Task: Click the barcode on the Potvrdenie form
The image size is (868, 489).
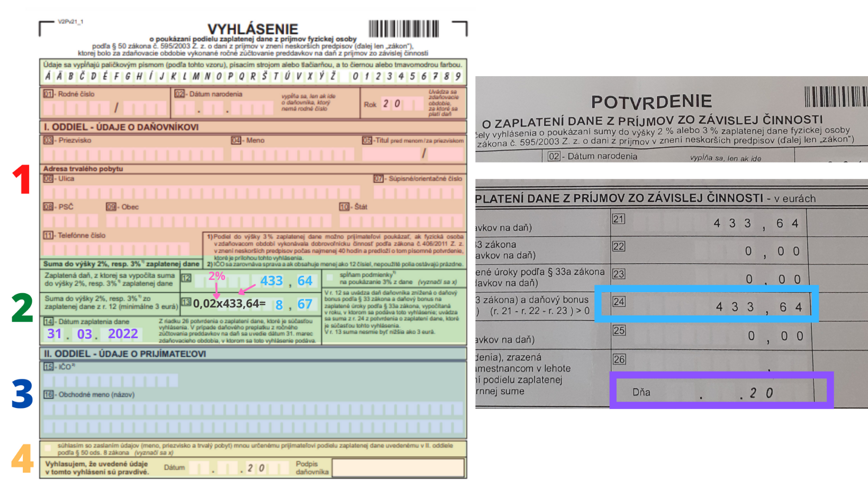Action: pyautogui.click(x=836, y=97)
